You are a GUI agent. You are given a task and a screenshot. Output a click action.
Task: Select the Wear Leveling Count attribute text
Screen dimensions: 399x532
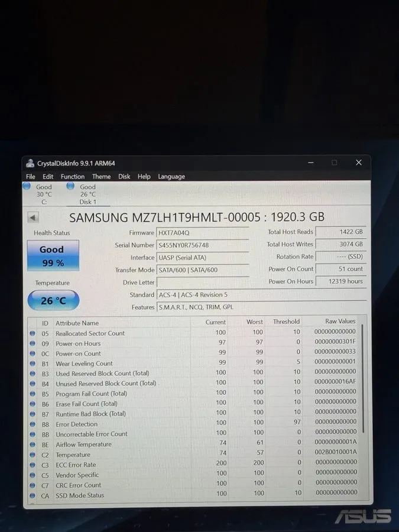pyautogui.click(x=84, y=364)
